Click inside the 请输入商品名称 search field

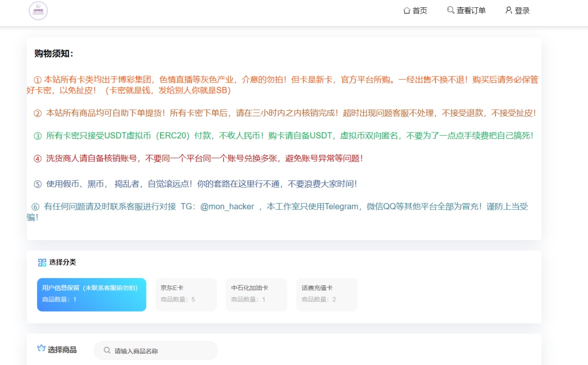click(x=156, y=350)
